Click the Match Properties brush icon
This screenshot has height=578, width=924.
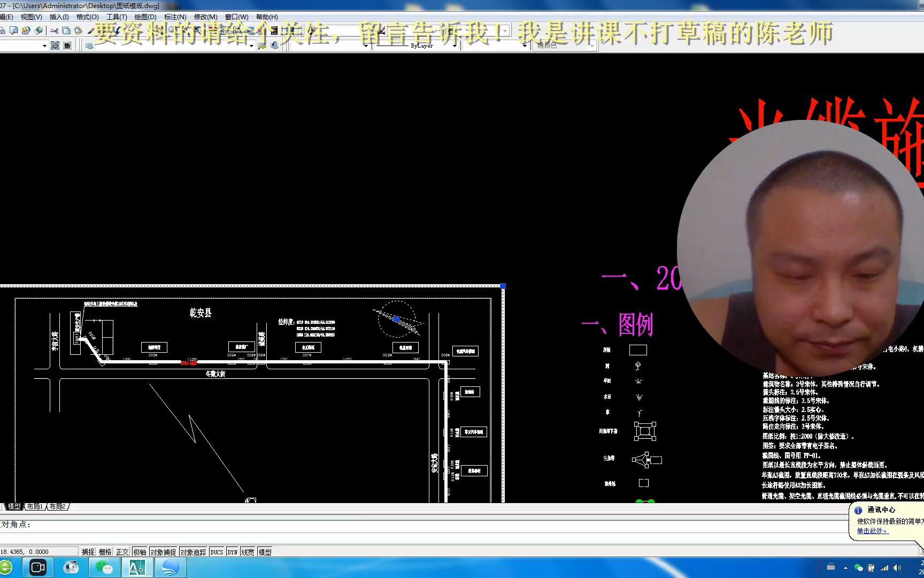pos(91,31)
